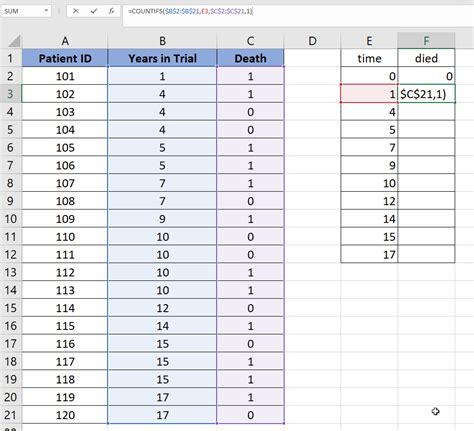This screenshot has height=431, width=474.
Task: Select row 10 header
Action: 10,219
